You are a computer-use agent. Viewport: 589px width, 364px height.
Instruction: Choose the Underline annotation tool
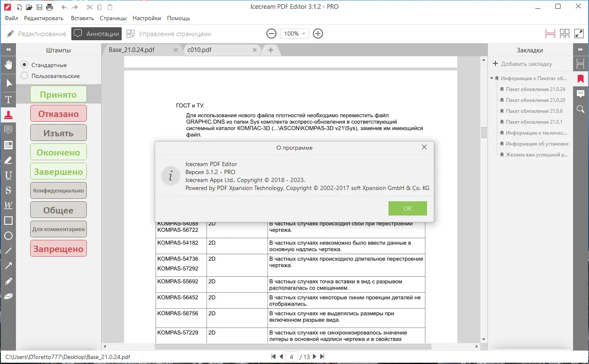click(8, 175)
